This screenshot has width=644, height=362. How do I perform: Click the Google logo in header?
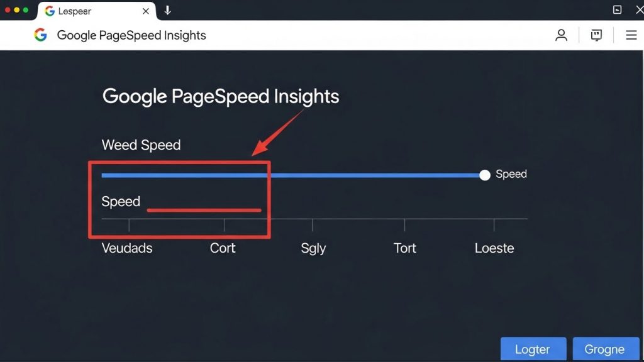(x=40, y=35)
